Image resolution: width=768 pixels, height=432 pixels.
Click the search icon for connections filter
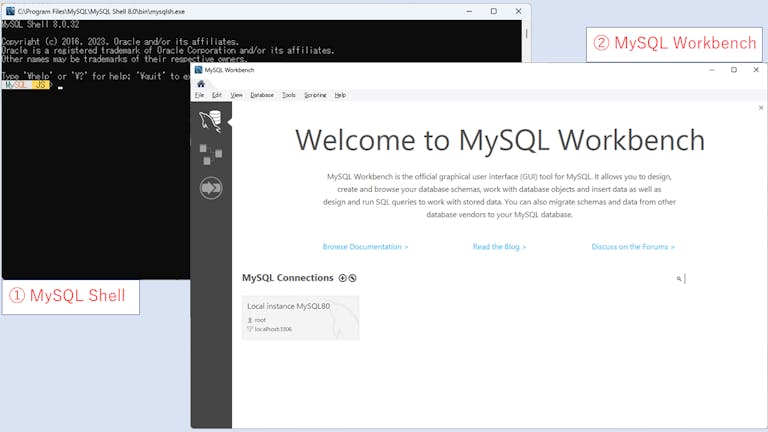click(x=679, y=279)
